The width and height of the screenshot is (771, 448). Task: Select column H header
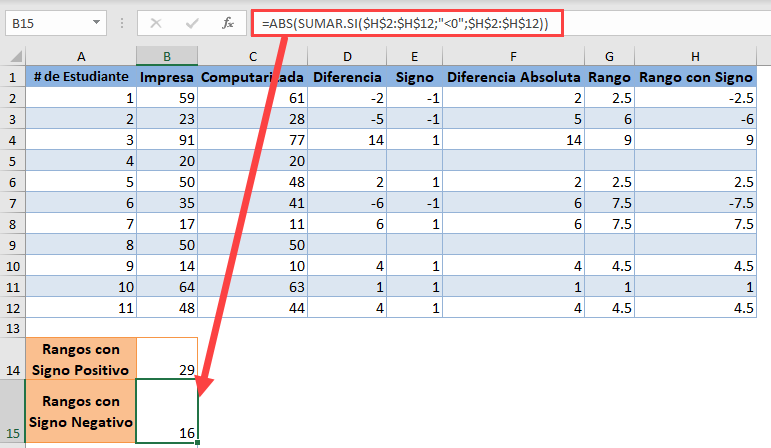695,56
